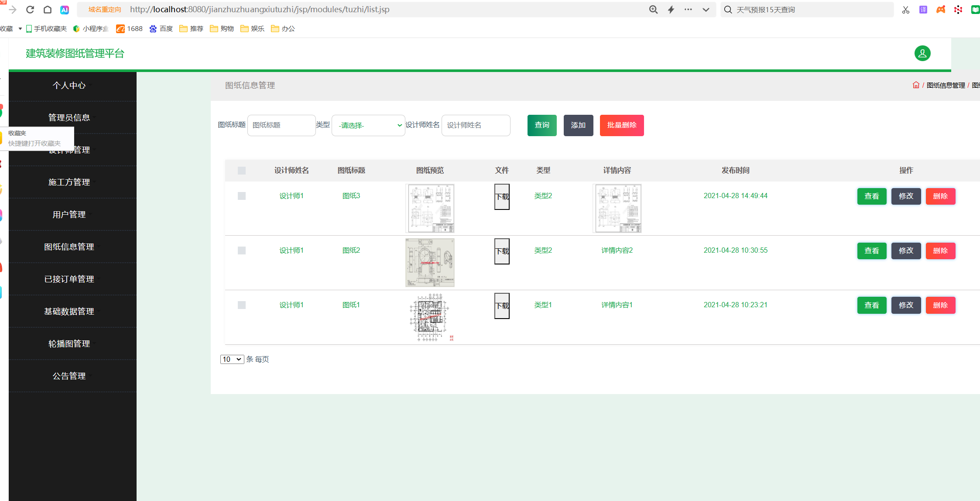This screenshot has height=501, width=980.
Task: Expand the browser more-options ellipsis menu
Action: tap(688, 9)
